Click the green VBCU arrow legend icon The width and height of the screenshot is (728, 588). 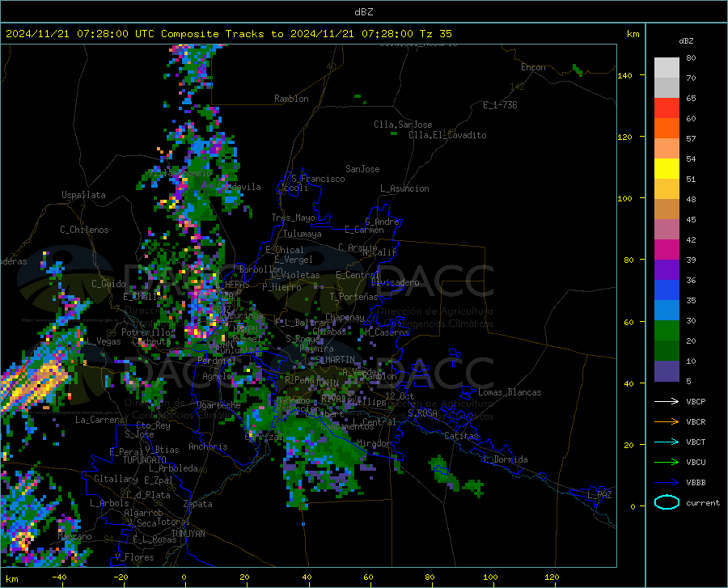point(667,462)
